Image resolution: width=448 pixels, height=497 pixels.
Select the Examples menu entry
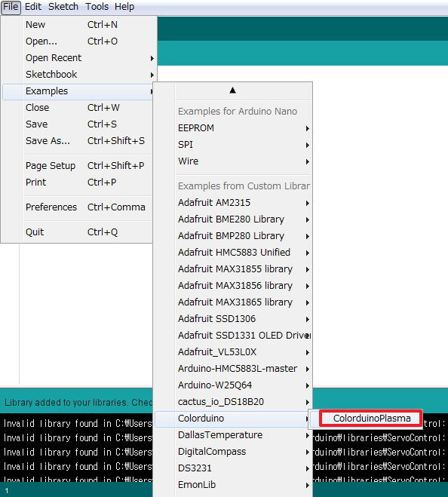click(x=78, y=91)
